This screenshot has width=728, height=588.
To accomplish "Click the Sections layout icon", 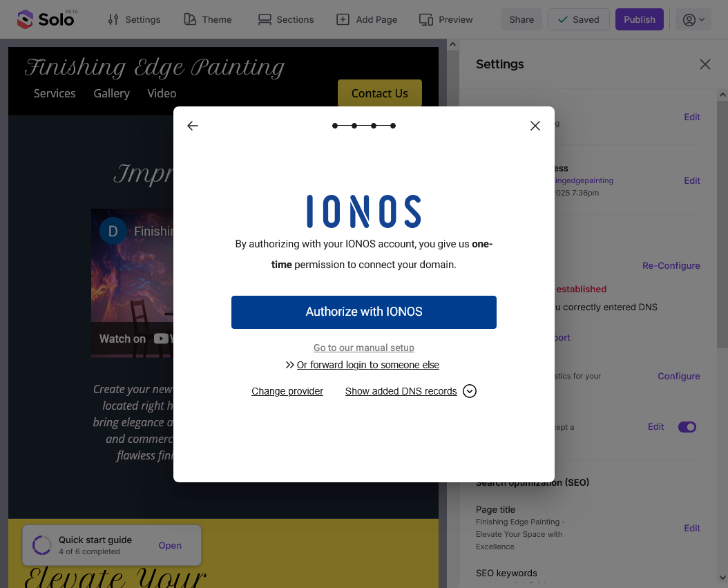I will (x=265, y=19).
